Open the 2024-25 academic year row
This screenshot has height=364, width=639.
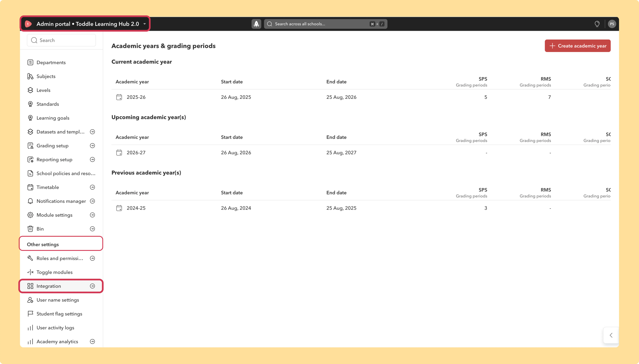pyautogui.click(x=361, y=208)
